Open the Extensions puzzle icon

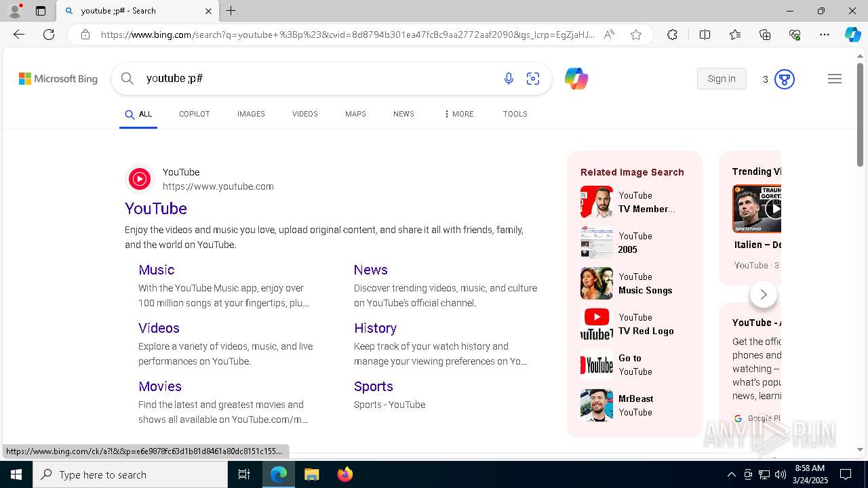click(x=672, y=35)
